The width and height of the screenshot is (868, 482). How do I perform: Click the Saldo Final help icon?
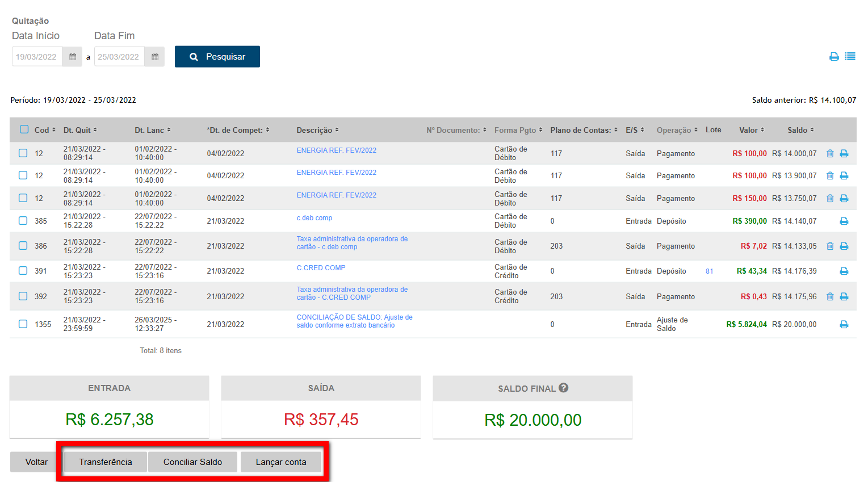[563, 388]
